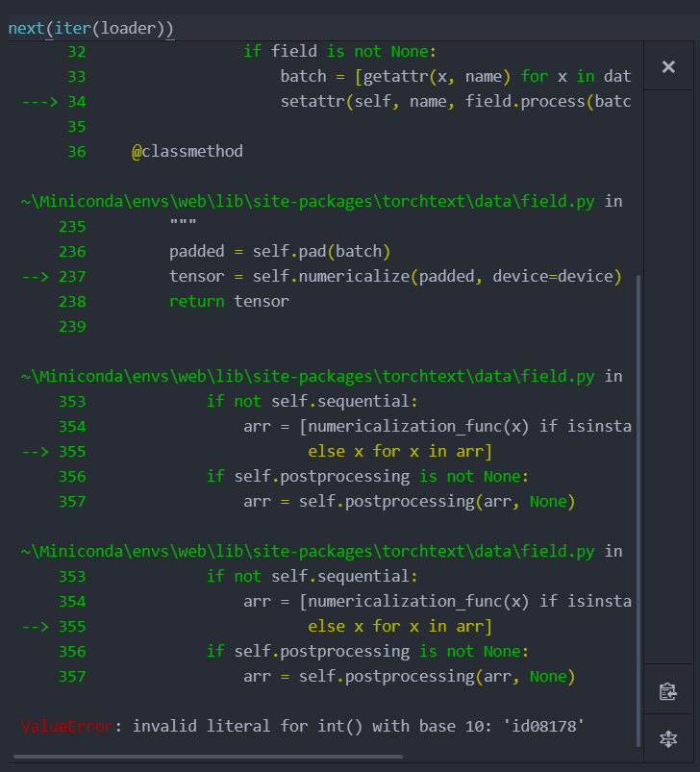
Task: Click line 236 padded = self.pad(batch)
Action: tap(224, 251)
